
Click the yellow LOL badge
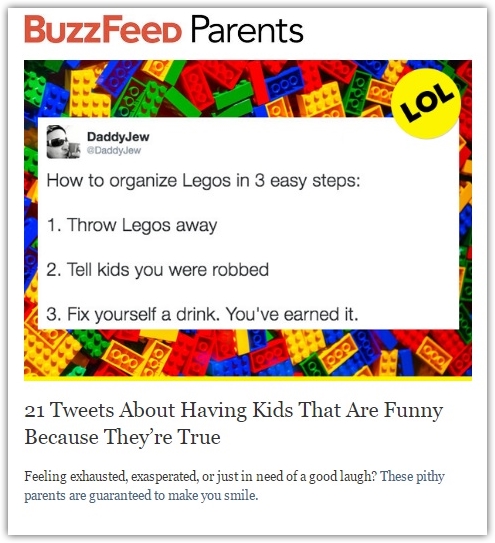point(426,103)
